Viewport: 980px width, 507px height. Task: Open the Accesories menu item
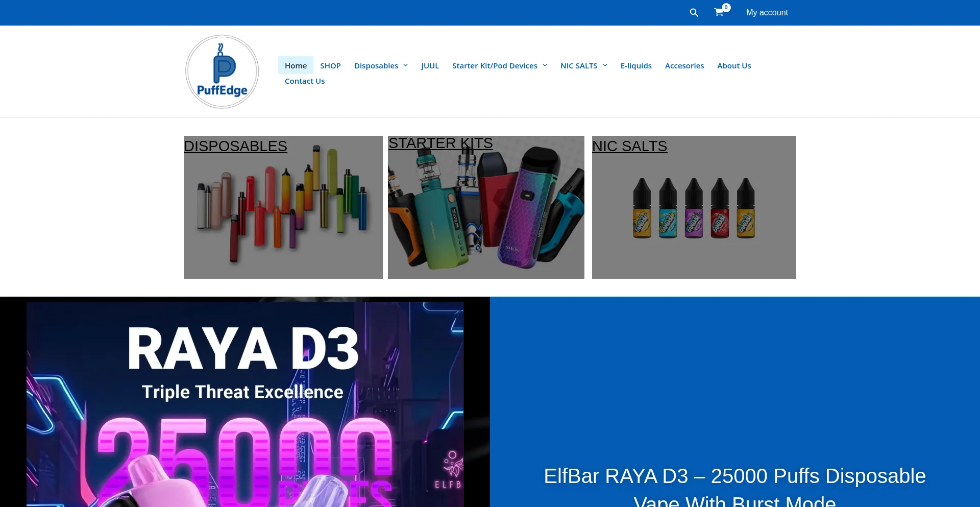pyautogui.click(x=684, y=65)
